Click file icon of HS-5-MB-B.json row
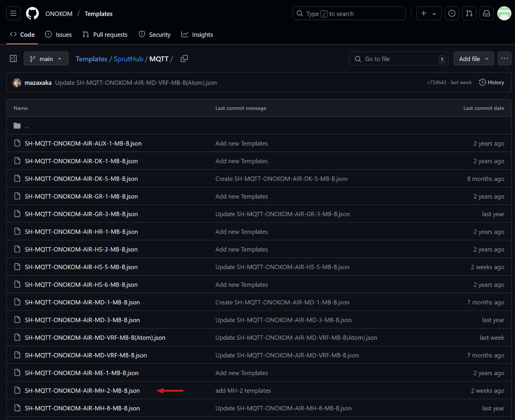The width and height of the screenshot is (515, 420). click(17, 267)
